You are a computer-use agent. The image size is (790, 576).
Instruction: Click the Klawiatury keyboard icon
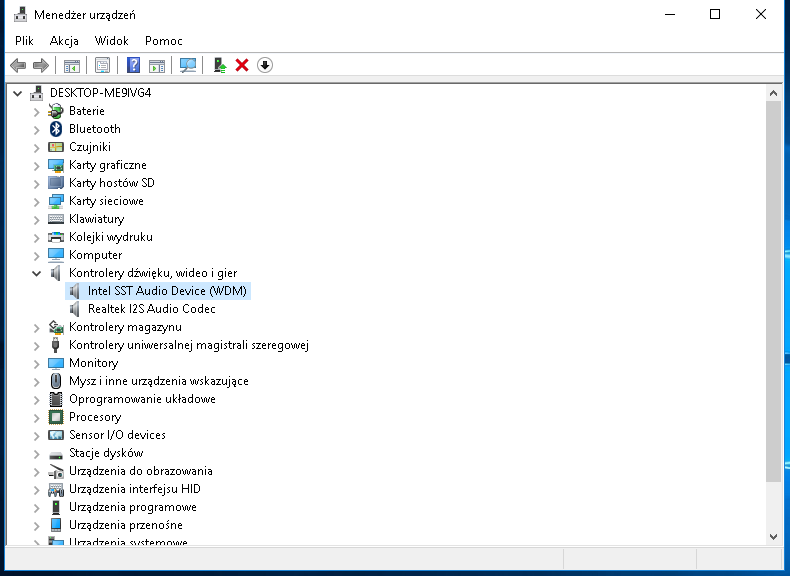pos(56,219)
